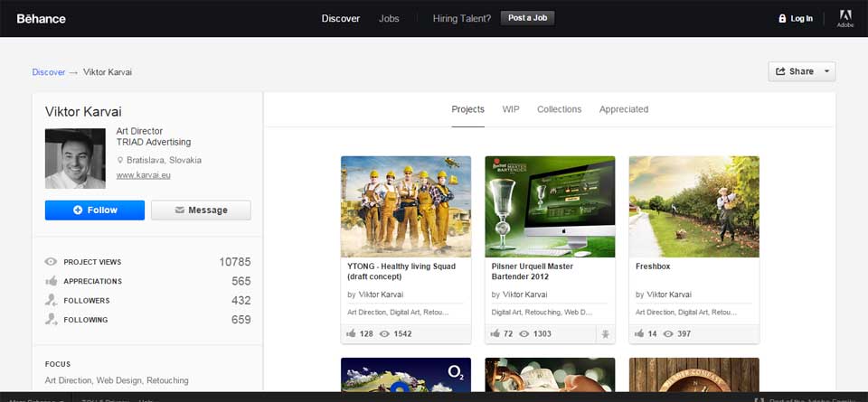Open Jobs in the top navigation

389,18
